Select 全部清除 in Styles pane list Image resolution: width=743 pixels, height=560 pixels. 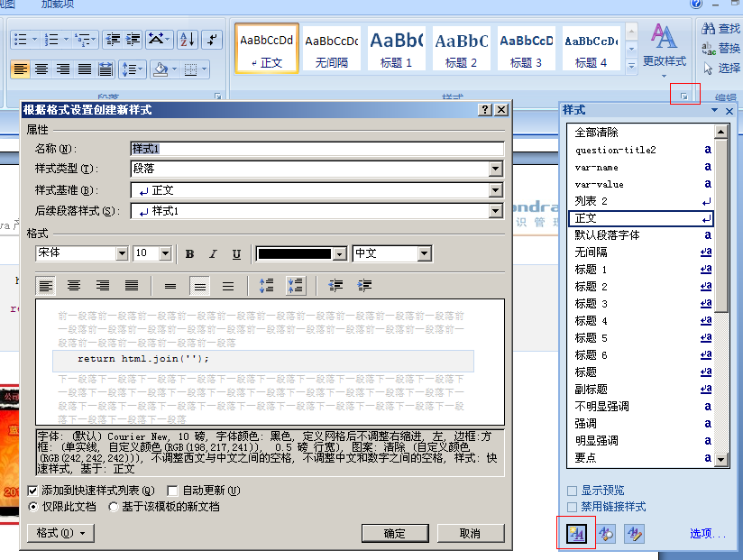click(x=639, y=133)
